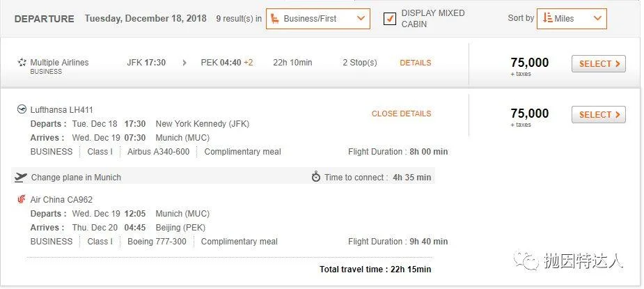Click the Lufthansa logo next to LH411
644x289 pixels.
22,109
